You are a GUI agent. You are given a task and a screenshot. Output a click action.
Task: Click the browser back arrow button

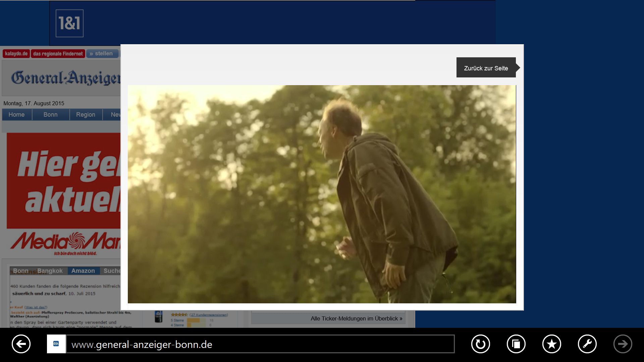pyautogui.click(x=21, y=344)
